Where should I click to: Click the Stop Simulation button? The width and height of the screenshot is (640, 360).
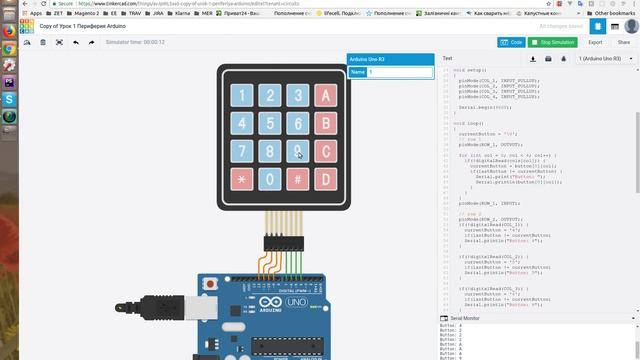553,42
